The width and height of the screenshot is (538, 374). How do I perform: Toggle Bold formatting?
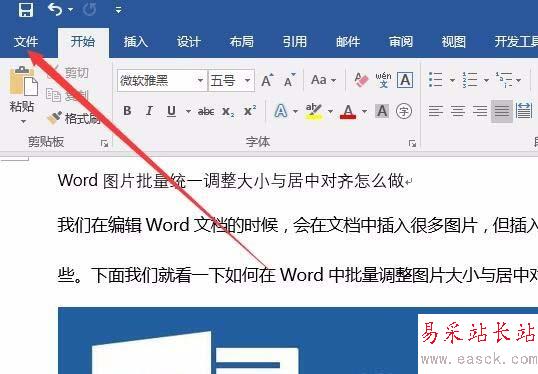(x=127, y=111)
